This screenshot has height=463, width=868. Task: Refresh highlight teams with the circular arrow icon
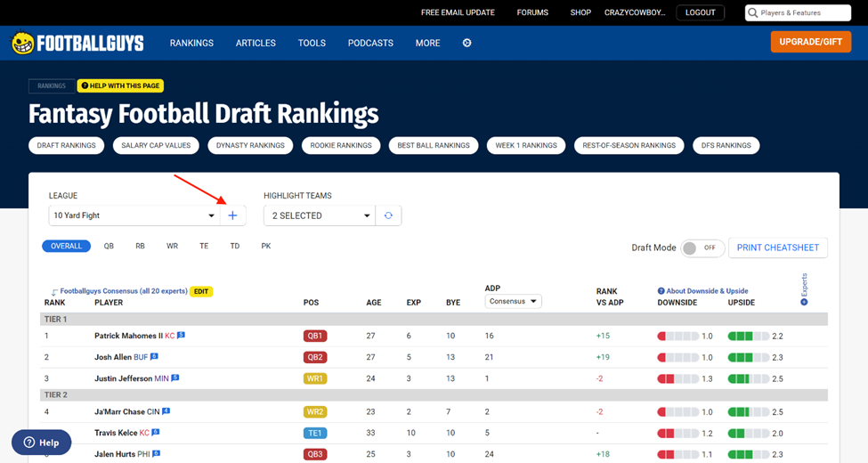tap(388, 215)
